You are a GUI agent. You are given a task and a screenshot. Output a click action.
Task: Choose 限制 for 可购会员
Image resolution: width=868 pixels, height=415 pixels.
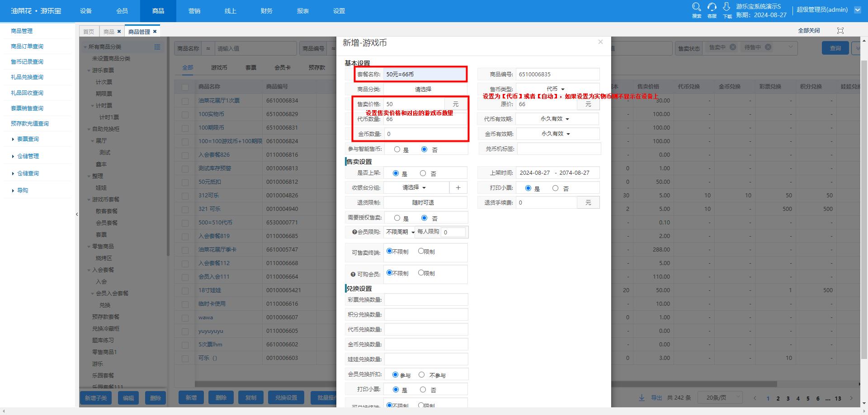[421, 273]
